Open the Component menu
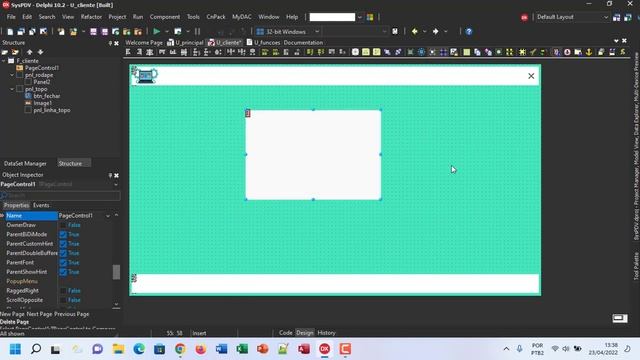This screenshot has height=360, width=640. (164, 17)
